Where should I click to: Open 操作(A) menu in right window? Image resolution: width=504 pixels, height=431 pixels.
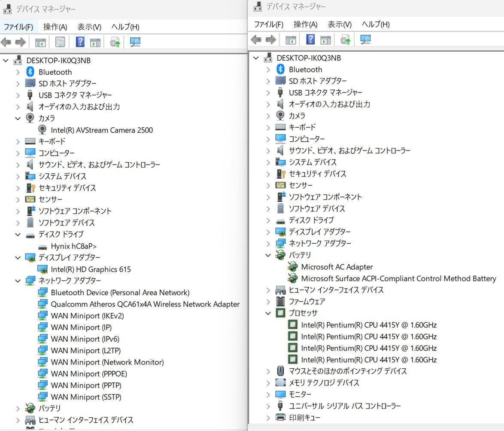click(x=306, y=24)
